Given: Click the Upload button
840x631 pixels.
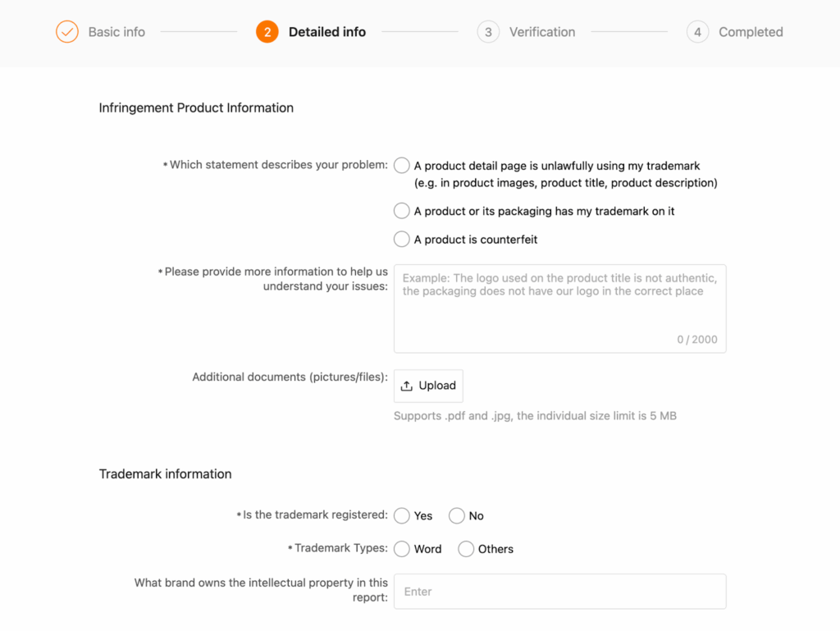Looking at the screenshot, I should pyautogui.click(x=428, y=386).
